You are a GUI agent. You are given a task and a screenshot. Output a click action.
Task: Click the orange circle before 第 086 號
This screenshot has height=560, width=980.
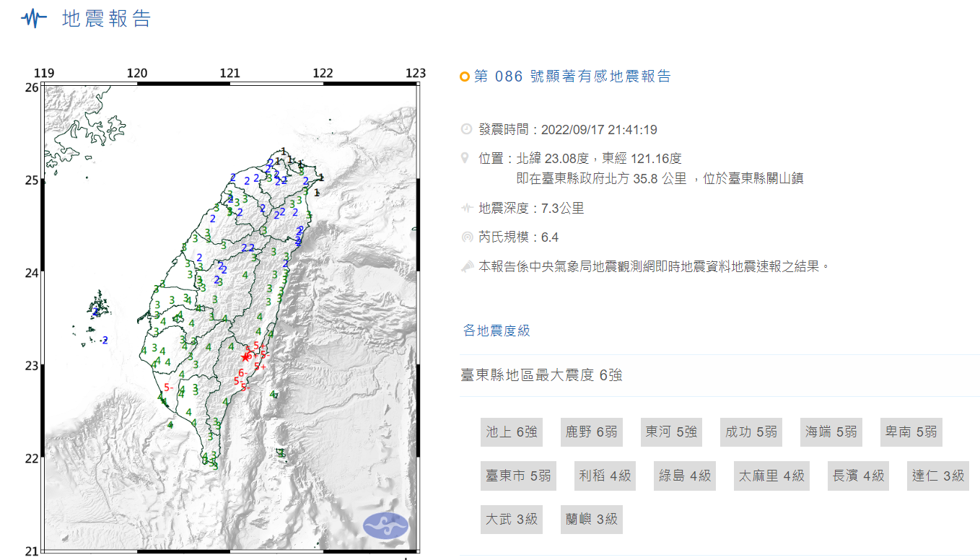tap(465, 76)
